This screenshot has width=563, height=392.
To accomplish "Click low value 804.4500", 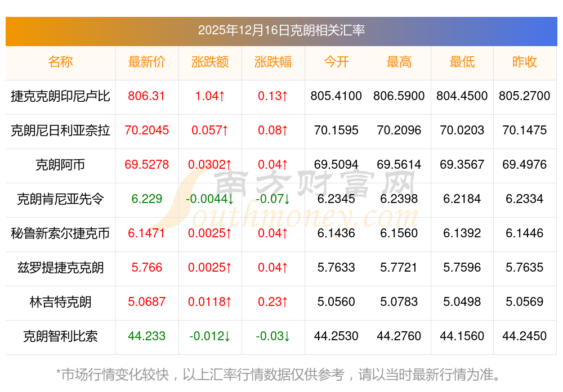I will [462, 96].
